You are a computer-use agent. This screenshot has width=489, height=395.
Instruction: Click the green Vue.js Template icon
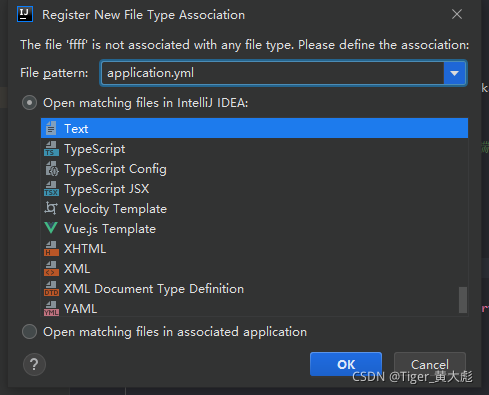pyautogui.click(x=51, y=228)
